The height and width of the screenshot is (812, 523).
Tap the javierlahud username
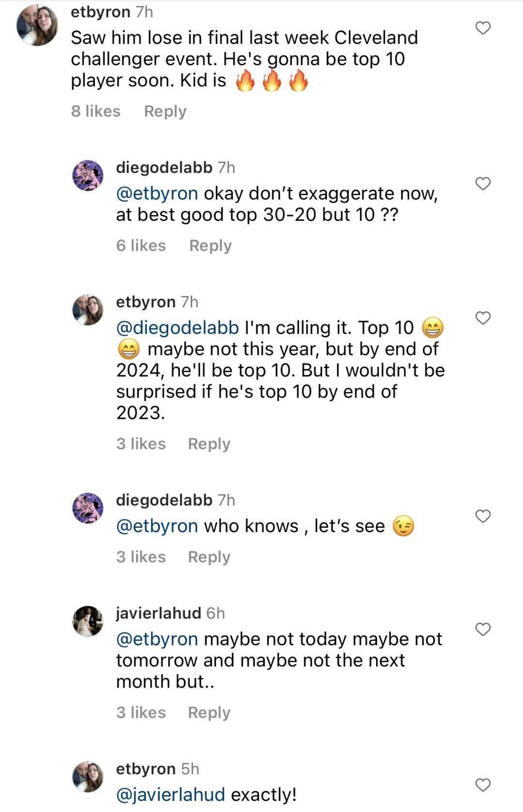coord(158,613)
